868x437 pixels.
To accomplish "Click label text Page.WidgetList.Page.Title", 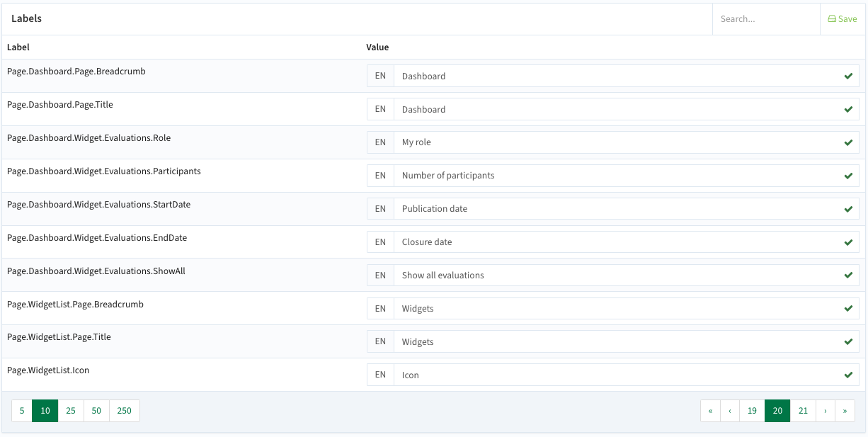I will click(59, 337).
